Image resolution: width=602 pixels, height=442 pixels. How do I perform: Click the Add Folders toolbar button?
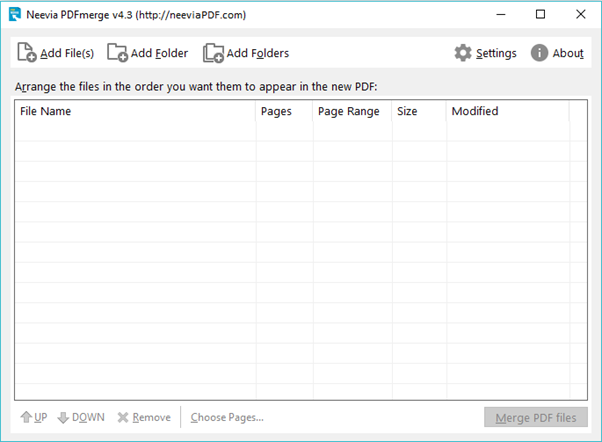pos(246,53)
